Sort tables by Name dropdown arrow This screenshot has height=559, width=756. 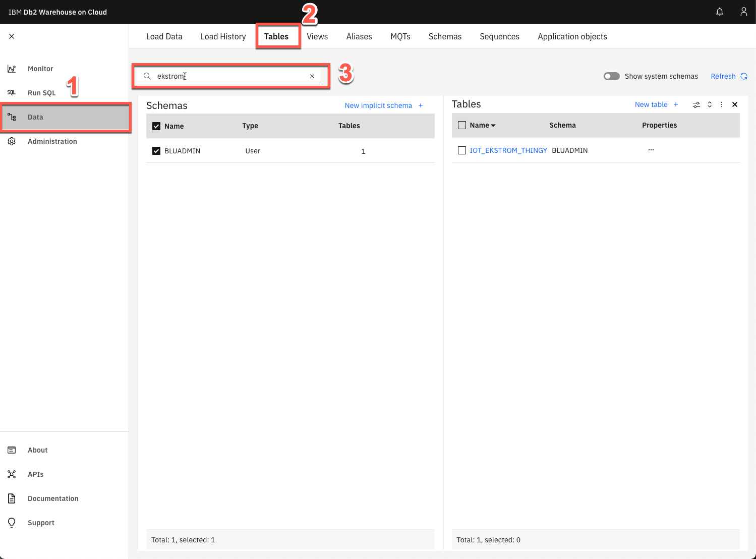click(x=493, y=126)
